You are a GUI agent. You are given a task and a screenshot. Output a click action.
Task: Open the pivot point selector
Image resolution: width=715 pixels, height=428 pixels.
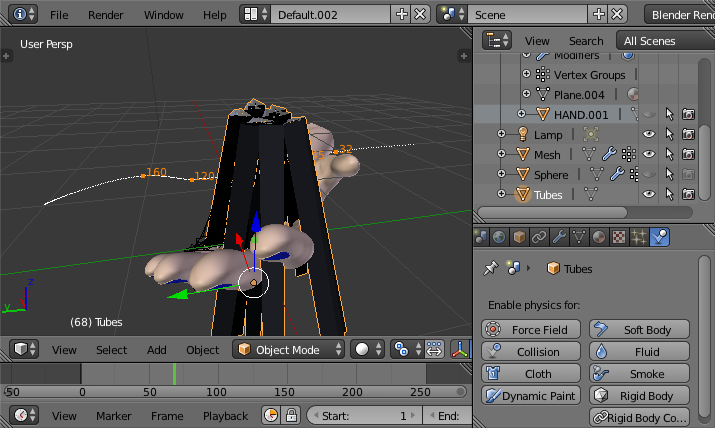click(x=407, y=350)
